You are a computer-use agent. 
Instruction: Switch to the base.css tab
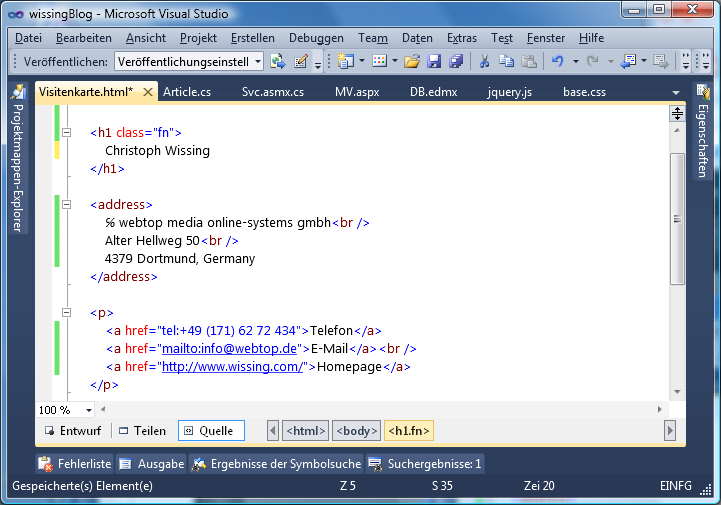pyautogui.click(x=584, y=92)
